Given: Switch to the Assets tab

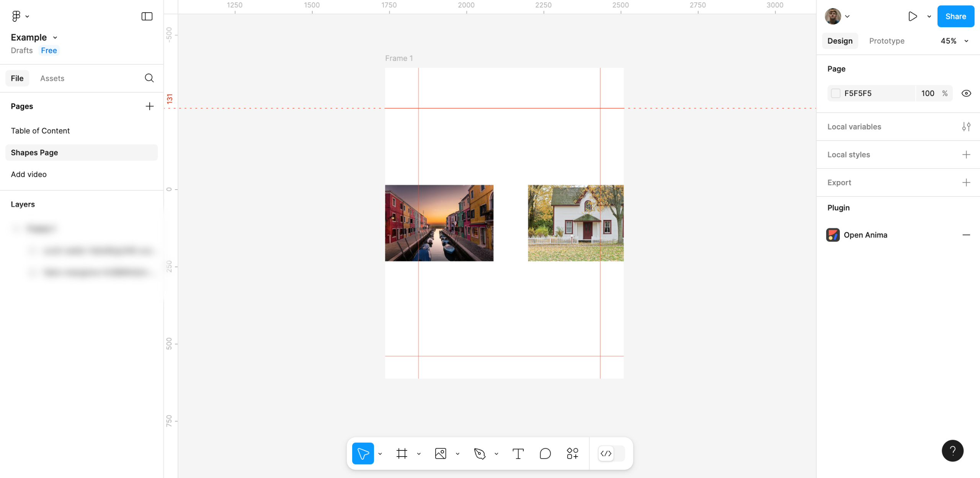Looking at the screenshot, I should coord(52,78).
